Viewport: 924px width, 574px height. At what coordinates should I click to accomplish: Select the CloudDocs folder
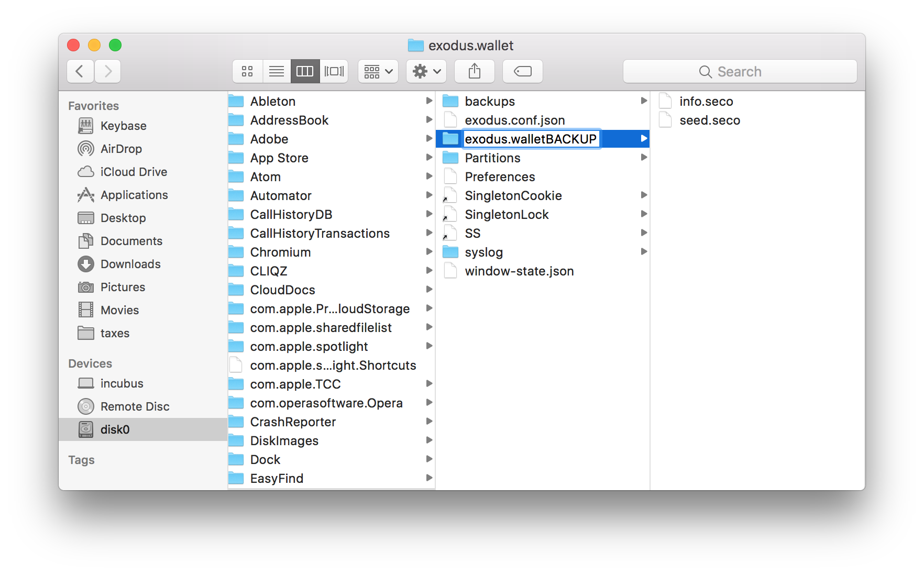coord(331,290)
